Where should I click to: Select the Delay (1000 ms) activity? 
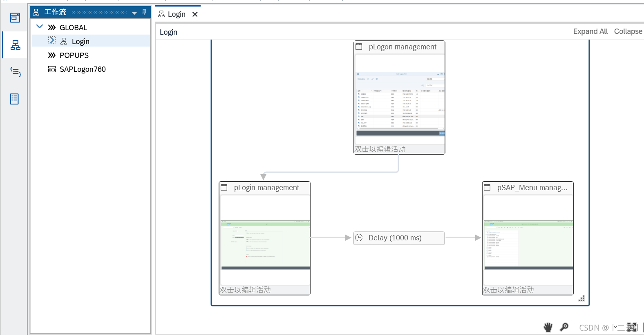point(399,238)
